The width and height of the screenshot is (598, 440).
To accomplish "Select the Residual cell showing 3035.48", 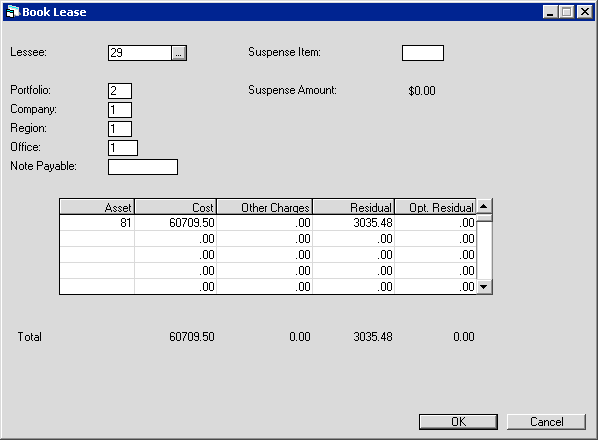I will coord(354,223).
